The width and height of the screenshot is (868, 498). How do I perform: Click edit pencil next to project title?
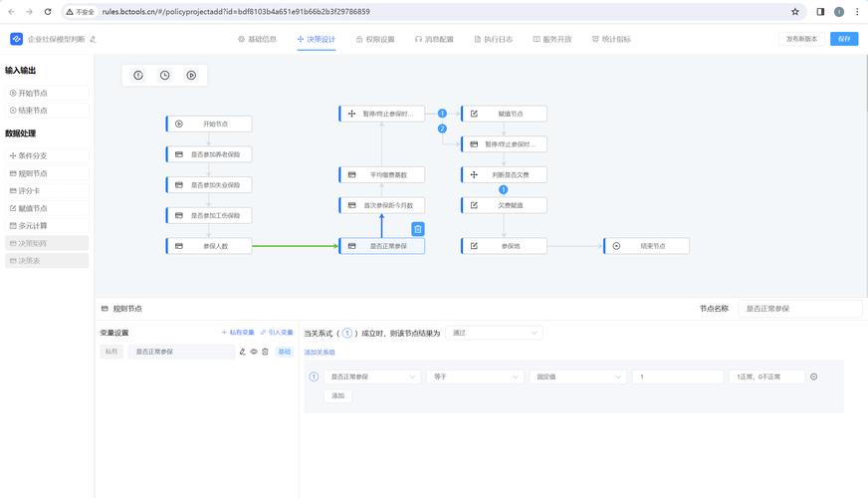[x=94, y=39]
